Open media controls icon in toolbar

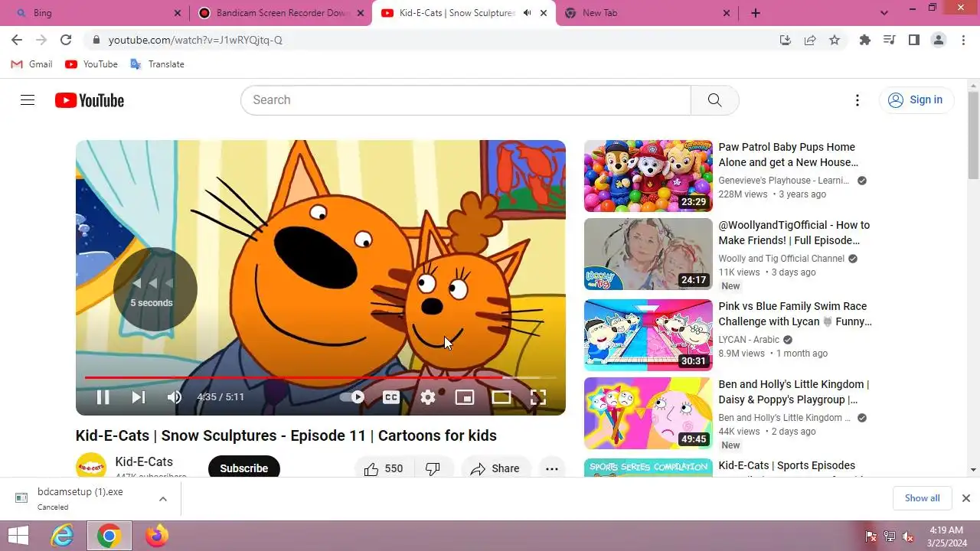point(890,40)
